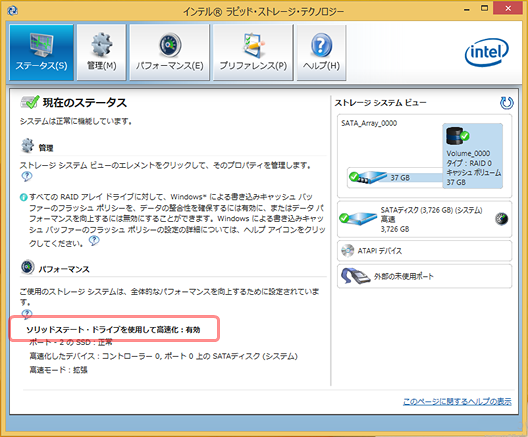The width and height of the screenshot is (528, 437).
Task: Open the パフォーマンス(E) tab
Action: click(169, 52)
